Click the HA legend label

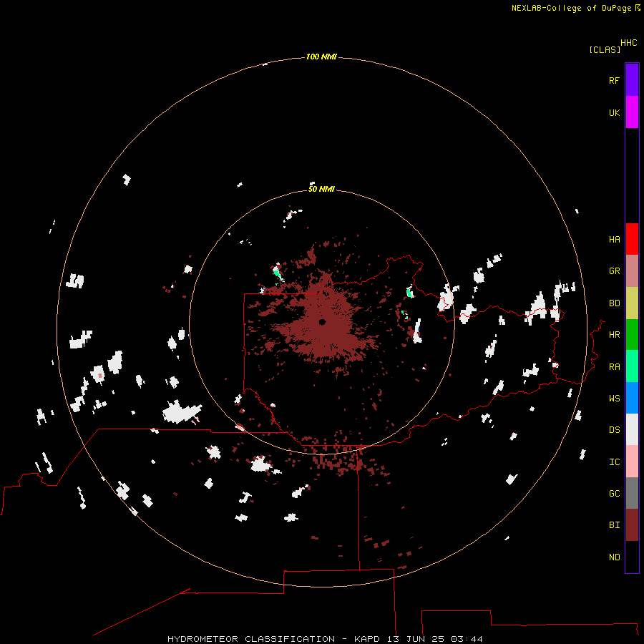[614, 240]
